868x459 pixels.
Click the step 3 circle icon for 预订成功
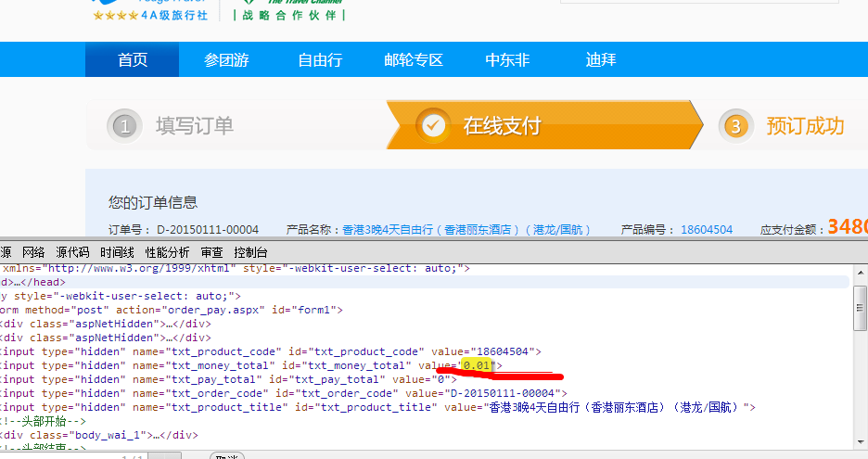tap(735, 126)
